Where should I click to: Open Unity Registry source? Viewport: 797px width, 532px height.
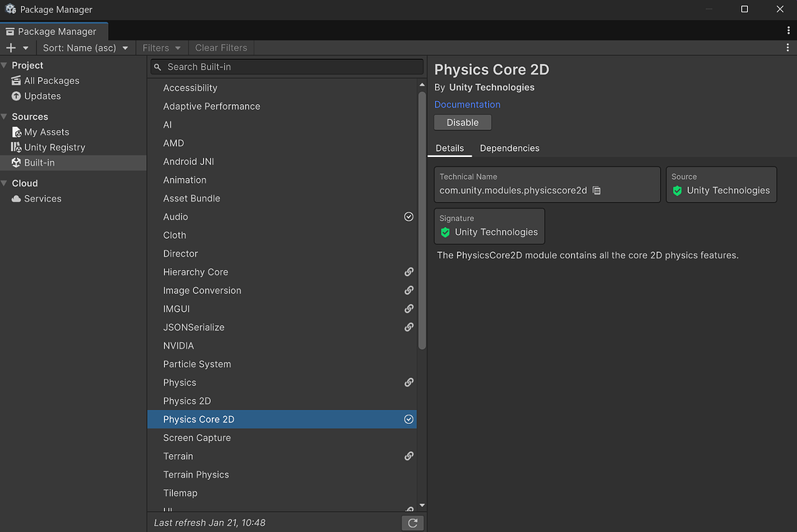[73, 147]
